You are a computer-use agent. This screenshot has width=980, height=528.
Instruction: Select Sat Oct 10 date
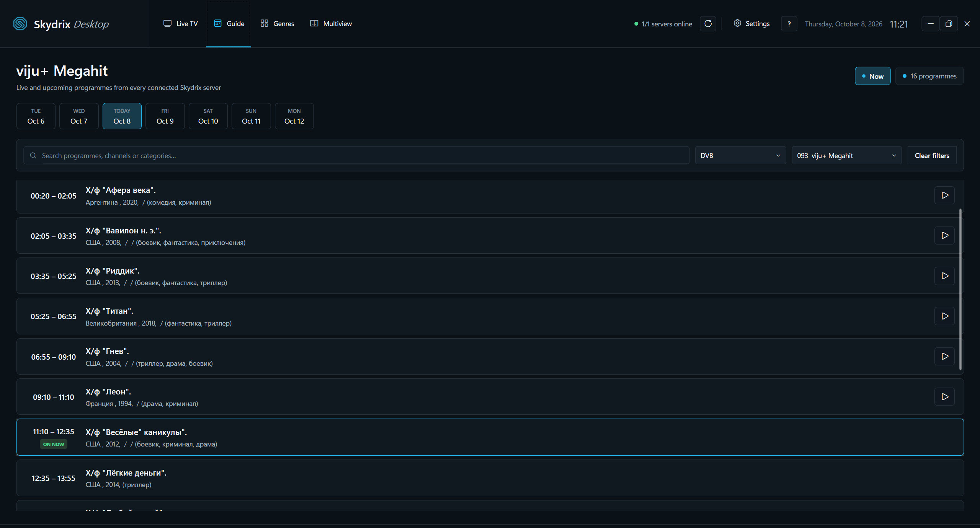(208, 116)
